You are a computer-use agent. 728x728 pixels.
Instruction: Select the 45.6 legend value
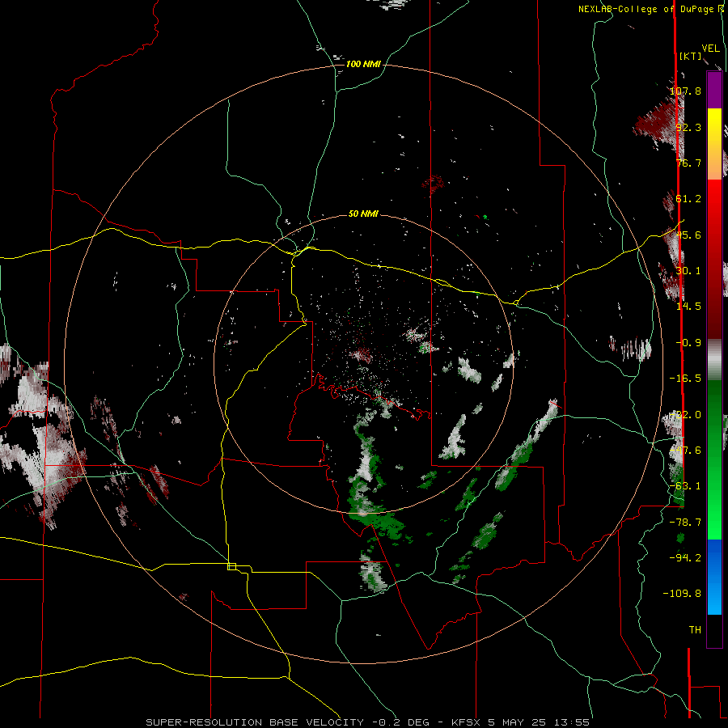point(688,235)
